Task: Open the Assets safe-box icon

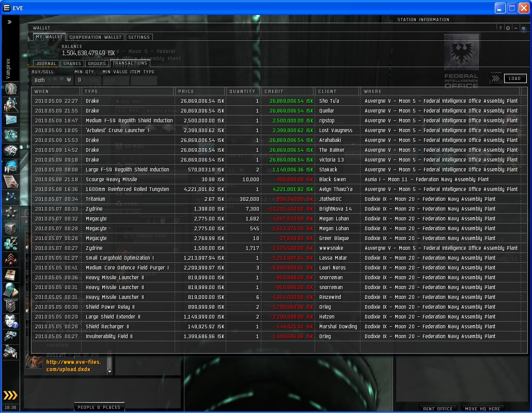Action: pos(11,229)
